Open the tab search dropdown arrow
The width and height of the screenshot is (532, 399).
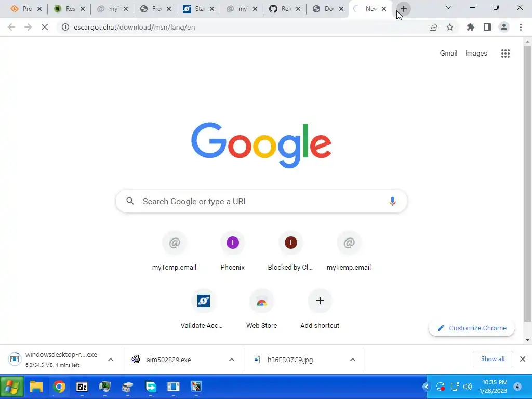tap(448, 7)
